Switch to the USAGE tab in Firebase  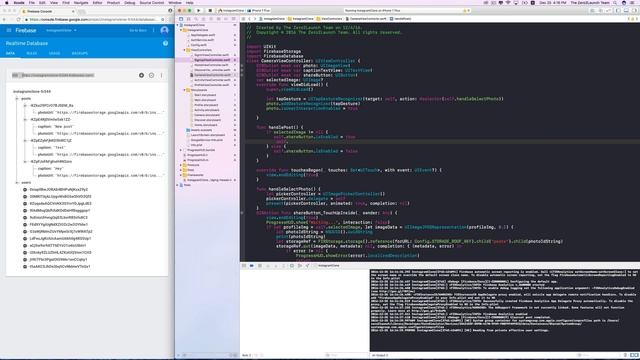point(54,53)
